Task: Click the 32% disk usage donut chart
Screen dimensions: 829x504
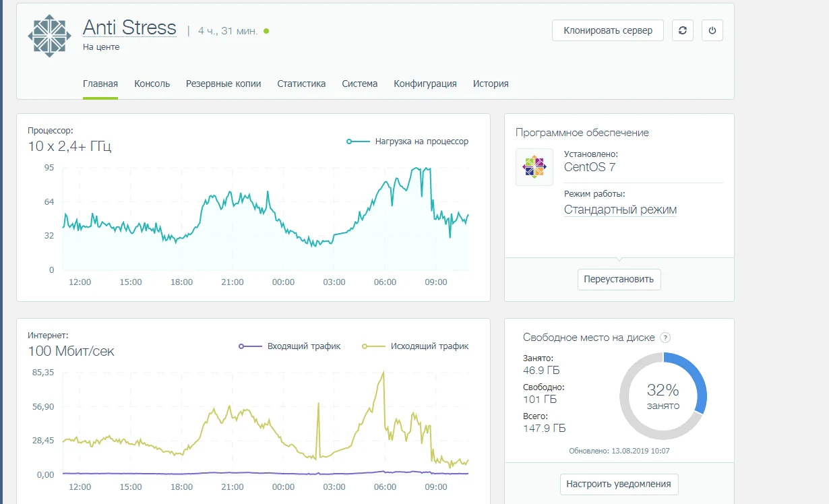Action: point(664,396)
